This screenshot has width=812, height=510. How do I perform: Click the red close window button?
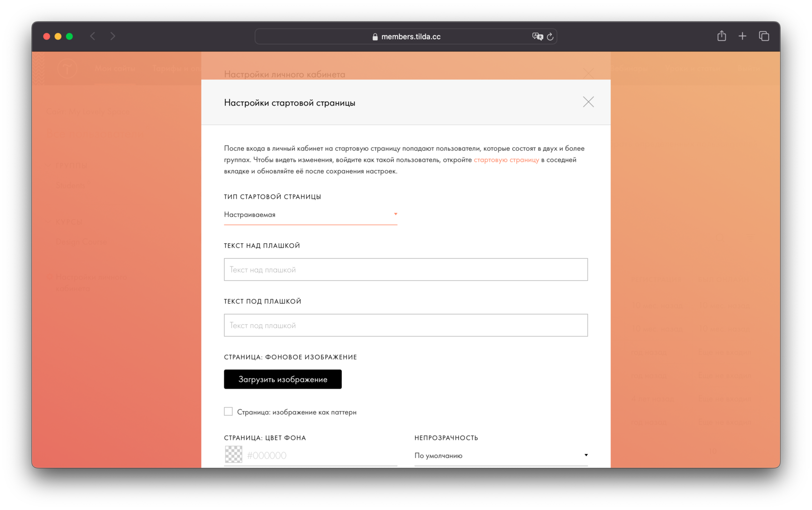[46, 36]
